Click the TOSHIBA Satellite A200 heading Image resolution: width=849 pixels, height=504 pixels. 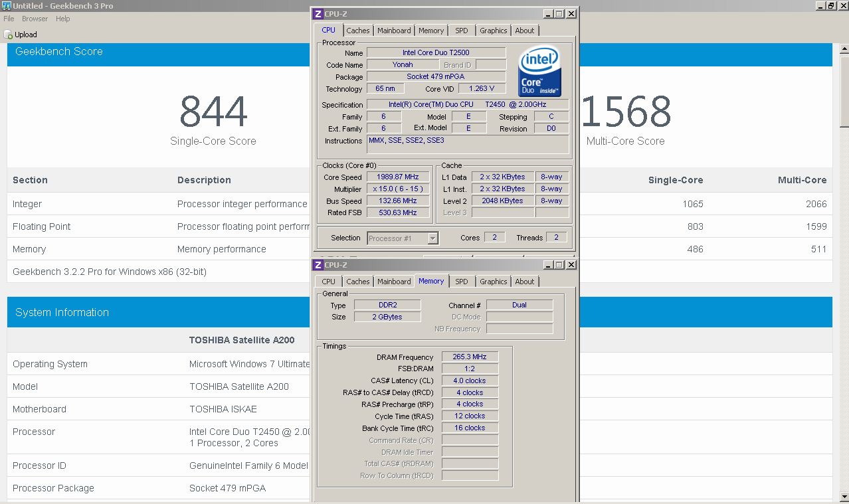coord(242,340)
